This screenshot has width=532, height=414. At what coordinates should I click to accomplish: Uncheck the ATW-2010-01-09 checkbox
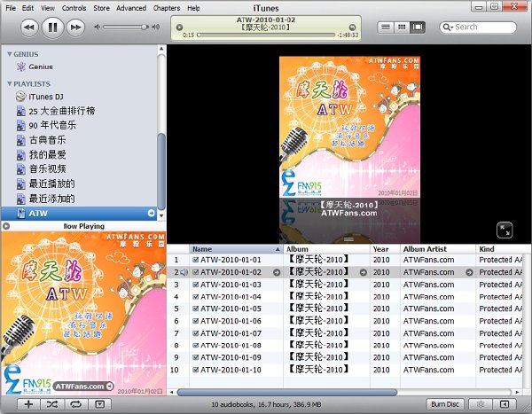pos(195,357)
